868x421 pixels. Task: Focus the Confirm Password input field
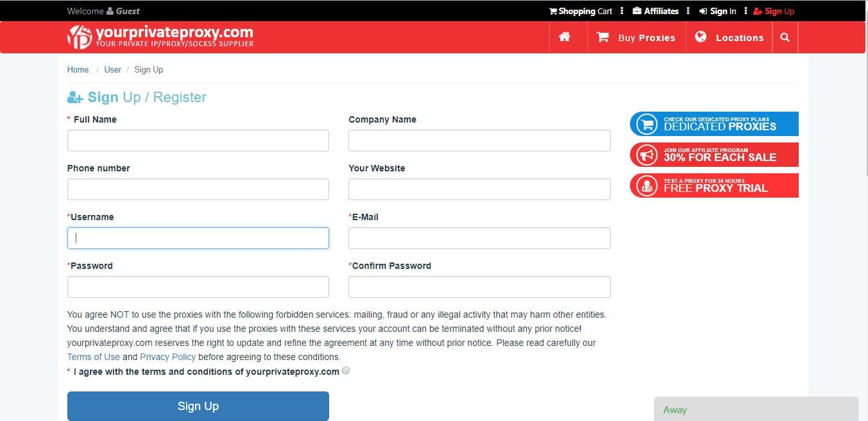pyautogui.click(x=479, y=287)
